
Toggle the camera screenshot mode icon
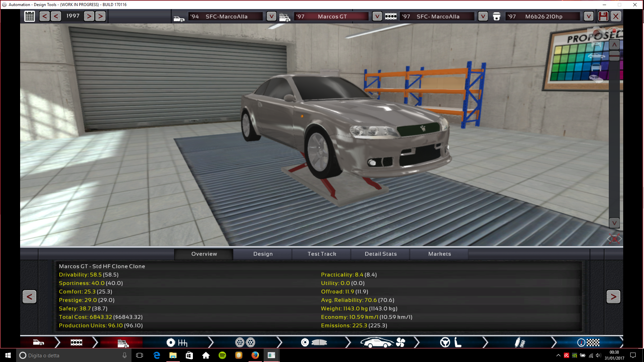(x=596, y=32)
